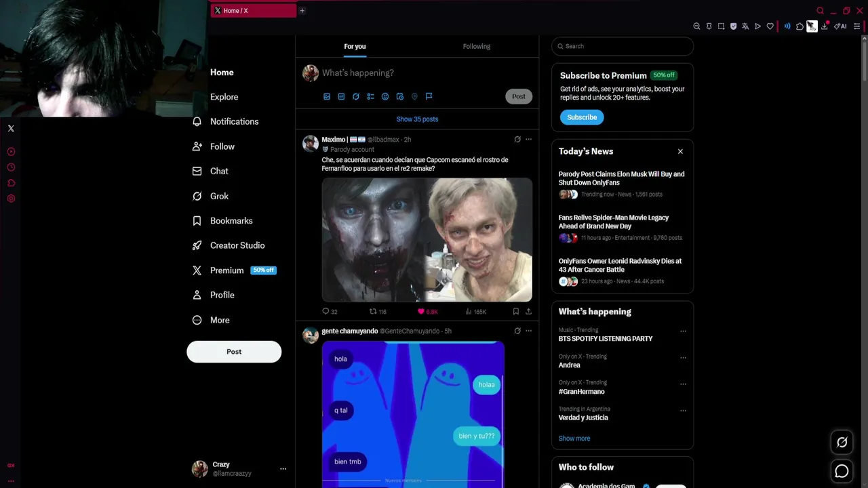Add a poll using the composer poll icon
Viewport: 868px width, 488px height.
click(x=370, y=97)
